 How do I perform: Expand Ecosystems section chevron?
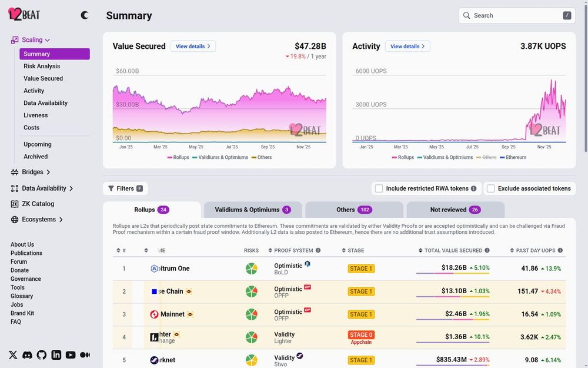(x=61, y=220)
